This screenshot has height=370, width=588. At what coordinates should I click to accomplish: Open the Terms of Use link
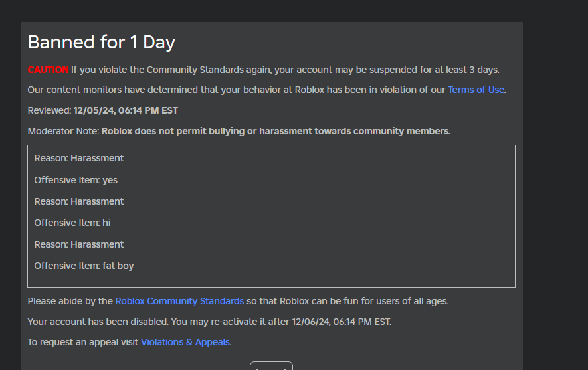tap(476, 90)
